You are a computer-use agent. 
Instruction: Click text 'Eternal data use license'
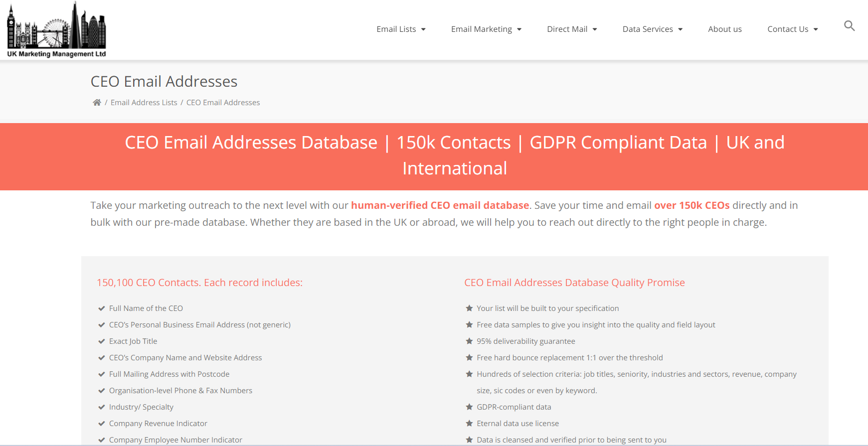(x=518, y=424)
